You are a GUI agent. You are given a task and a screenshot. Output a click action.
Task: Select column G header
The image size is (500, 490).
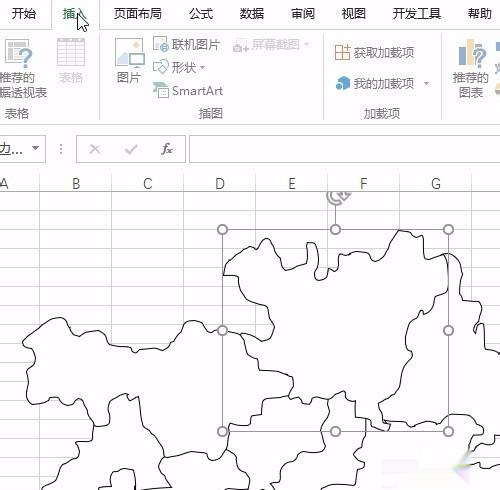(x=436, y=184)
